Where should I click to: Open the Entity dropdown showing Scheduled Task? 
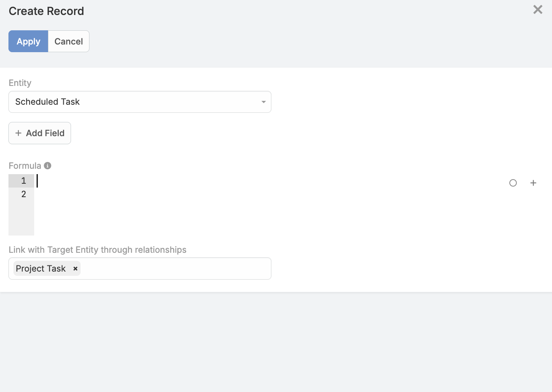(x=140, y=102)
